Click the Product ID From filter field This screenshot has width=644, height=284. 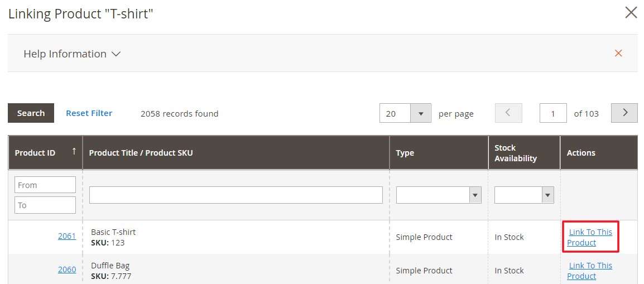45,185
